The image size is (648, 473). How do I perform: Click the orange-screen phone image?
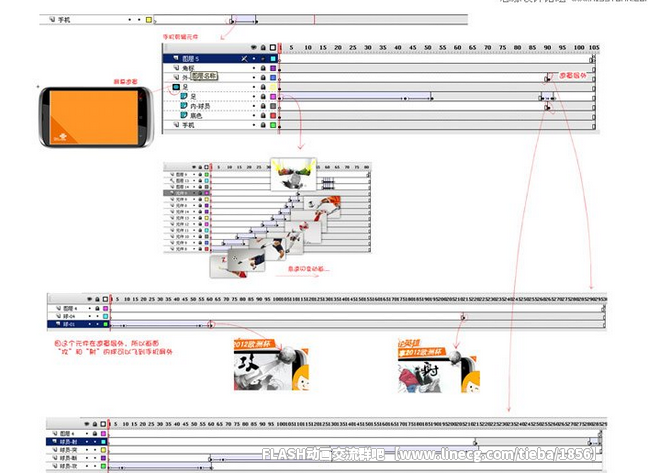point(96,117)
